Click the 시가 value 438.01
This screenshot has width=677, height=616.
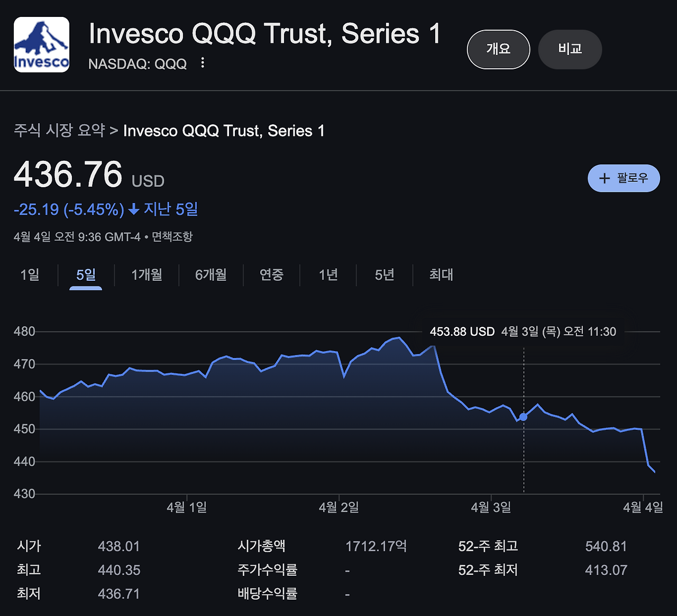118,546
